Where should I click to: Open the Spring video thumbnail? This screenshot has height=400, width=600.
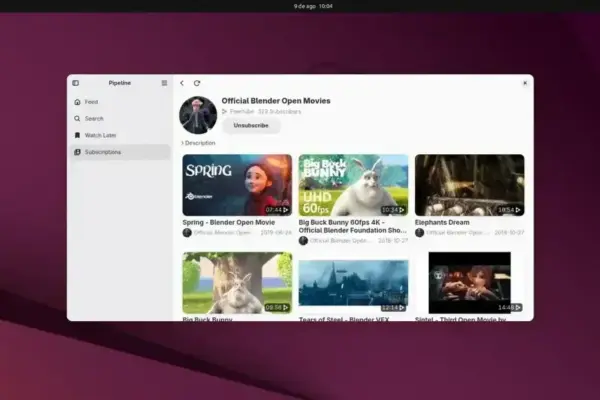pos(237,185)
